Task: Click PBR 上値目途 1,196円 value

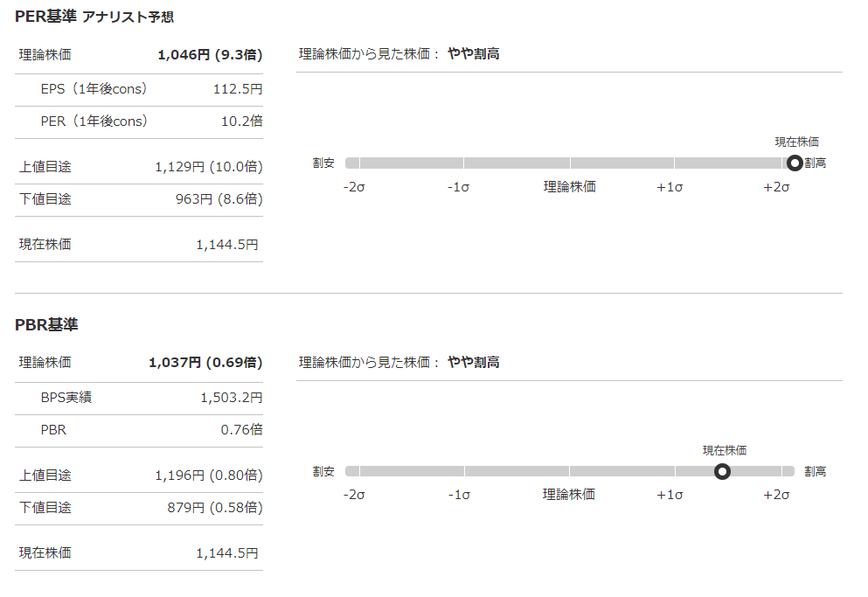Action: click(209, 476)
